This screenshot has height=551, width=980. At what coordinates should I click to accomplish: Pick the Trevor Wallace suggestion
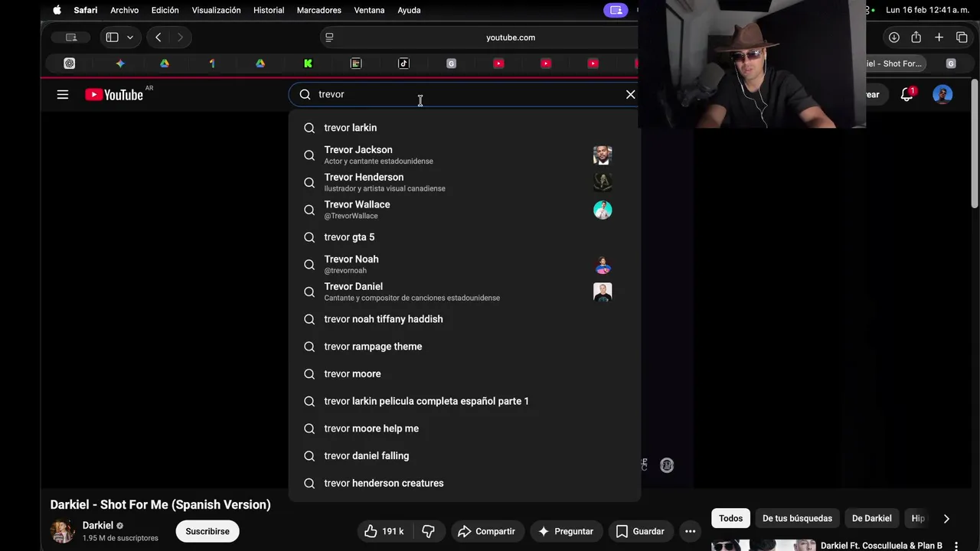coord(465,210)
